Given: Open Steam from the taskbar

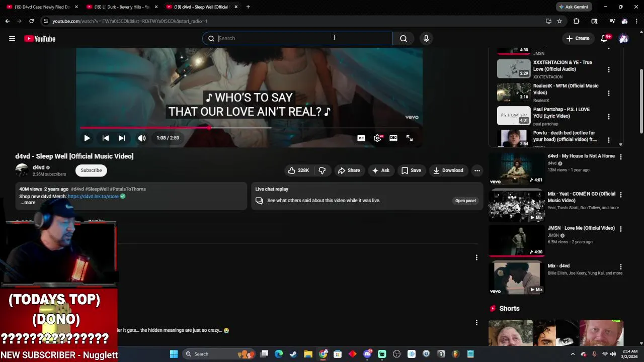Looking at the screenshot, I should pyautogui.click(x=293, y=354).
